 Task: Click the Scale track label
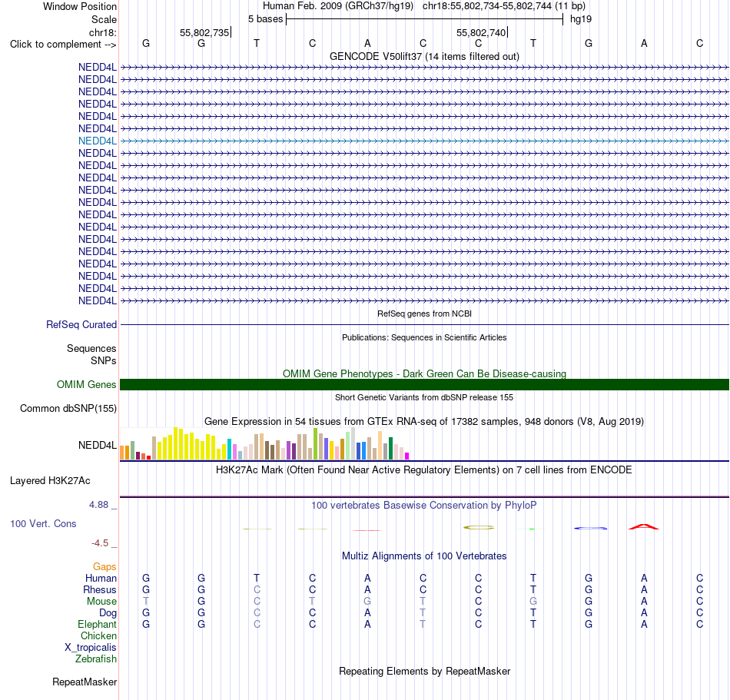click(x=104, y=19)
